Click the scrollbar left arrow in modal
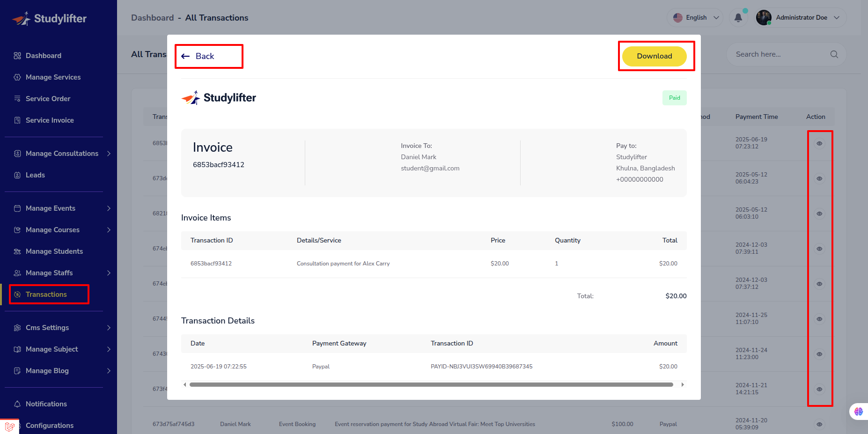Image resolution: width=868 pixels, height=434 pixels. (x=185, y=385)
